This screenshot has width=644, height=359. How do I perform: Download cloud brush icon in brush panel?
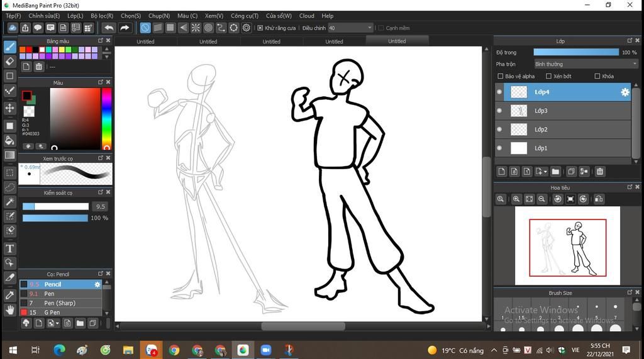26,323
